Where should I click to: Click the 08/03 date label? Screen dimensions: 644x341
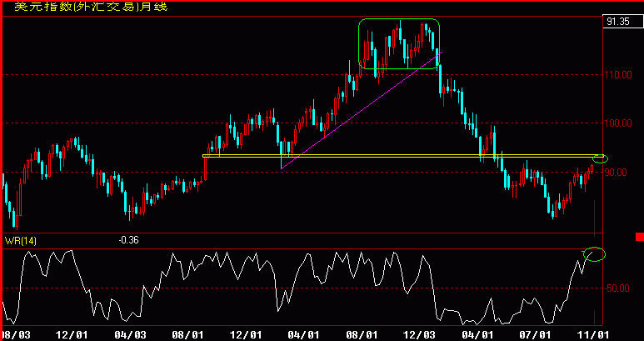click(x=16, y=335)
